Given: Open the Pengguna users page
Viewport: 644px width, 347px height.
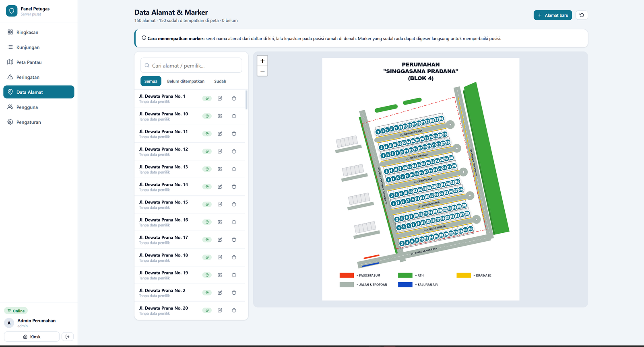Looking at the screenshot, I should coord(39,107).
